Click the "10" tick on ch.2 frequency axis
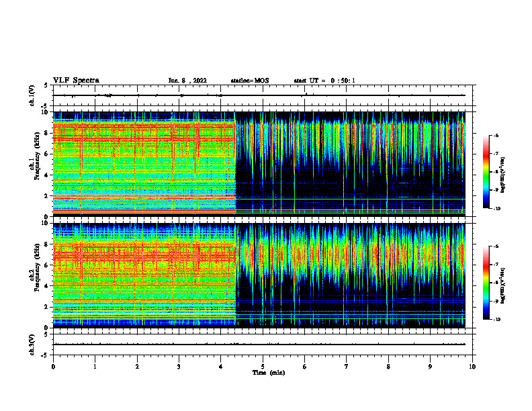The width and height of the screenshot is (532, 411). click(45, 223)
